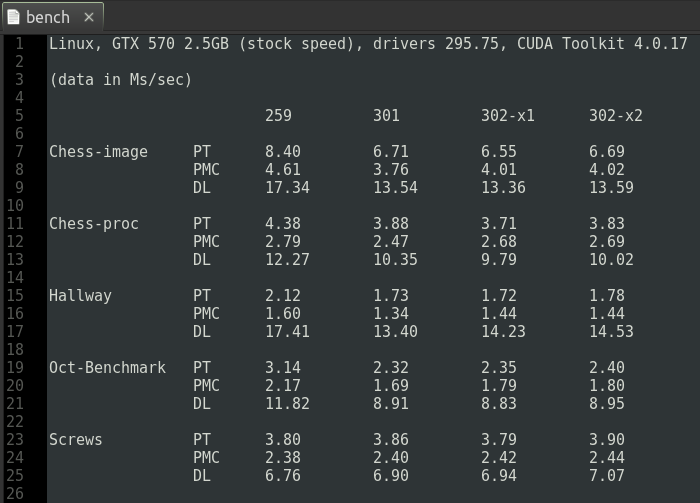Place cursor on the "Chess-image" label
This screenshot has width=700, height=503.
coord(98,152)
